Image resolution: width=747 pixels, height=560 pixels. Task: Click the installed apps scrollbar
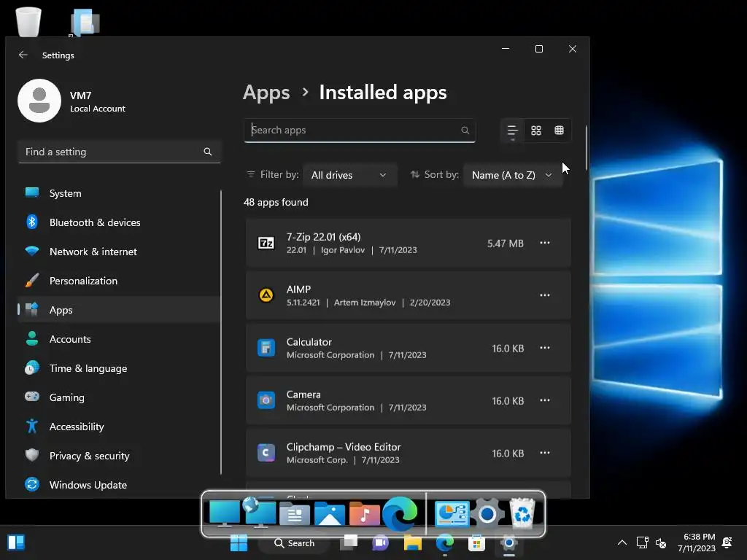586,147
